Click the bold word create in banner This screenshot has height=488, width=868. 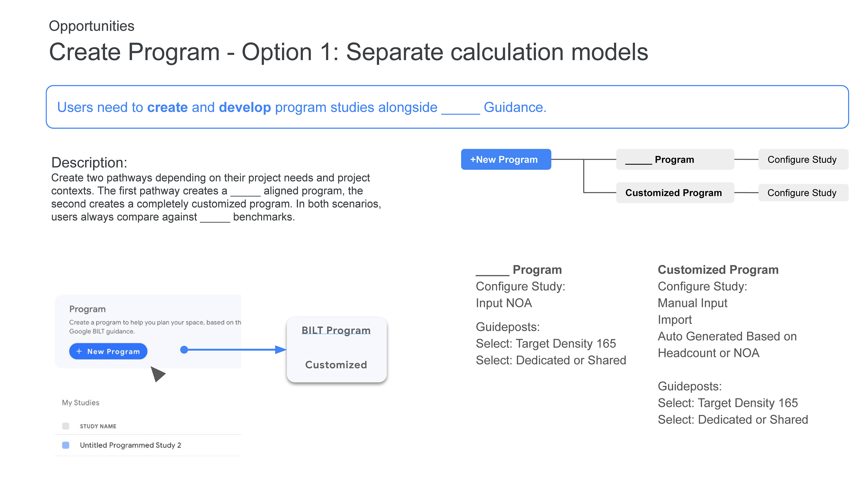click(x=167, y=108)
